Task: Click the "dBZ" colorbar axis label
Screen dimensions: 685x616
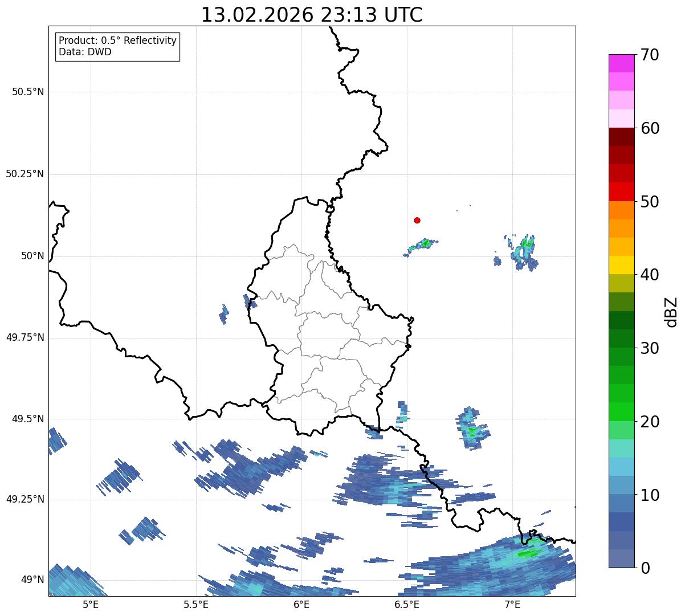Action: click(x=671, y=312)
